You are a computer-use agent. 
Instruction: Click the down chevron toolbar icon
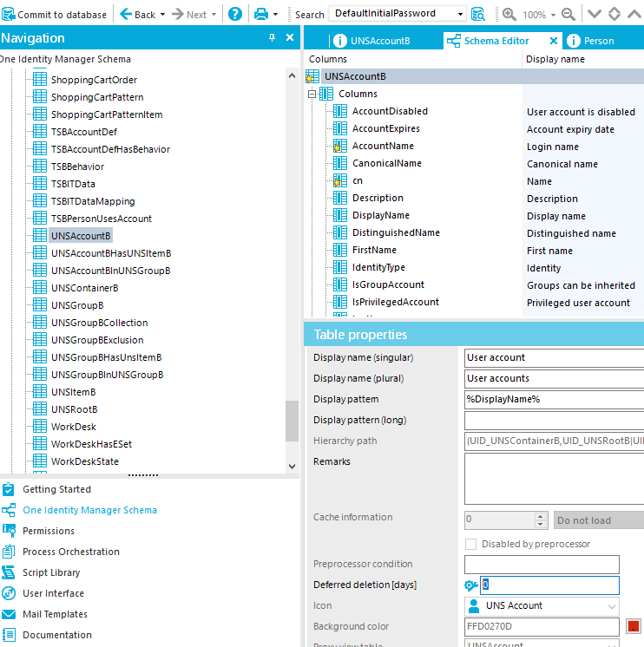(x=594, y=14)
